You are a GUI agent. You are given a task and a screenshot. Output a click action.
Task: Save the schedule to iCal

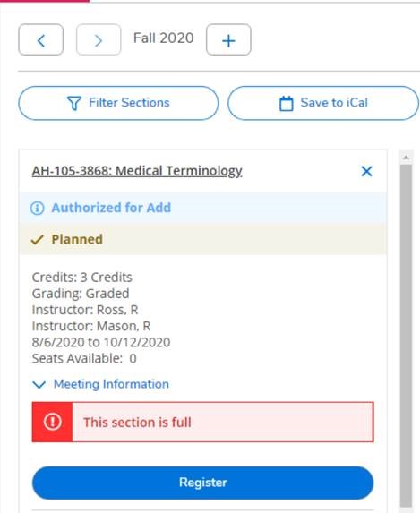(x=323, y=103)
